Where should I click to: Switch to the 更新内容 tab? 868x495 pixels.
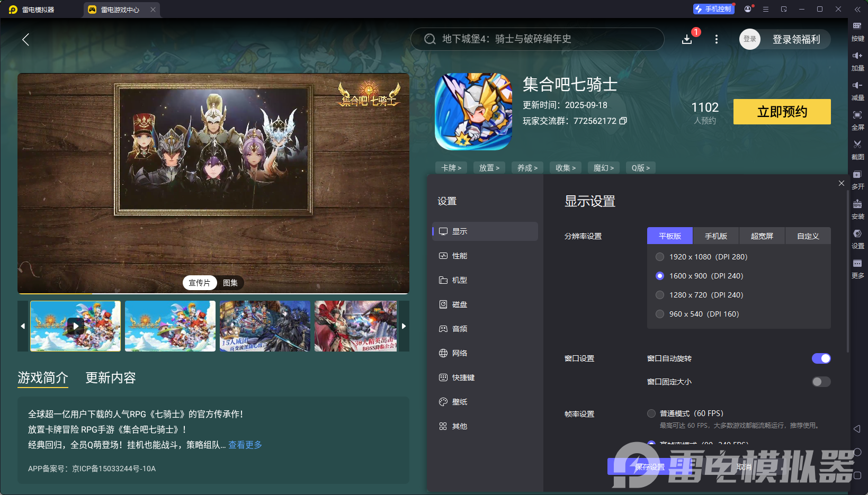(x=111, y=377)
